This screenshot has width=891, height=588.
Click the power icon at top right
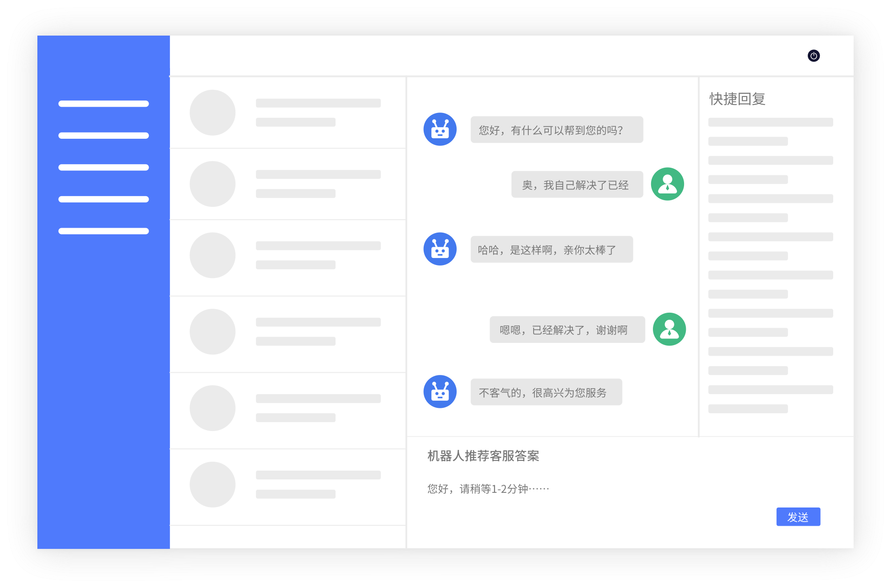(814, 56)
